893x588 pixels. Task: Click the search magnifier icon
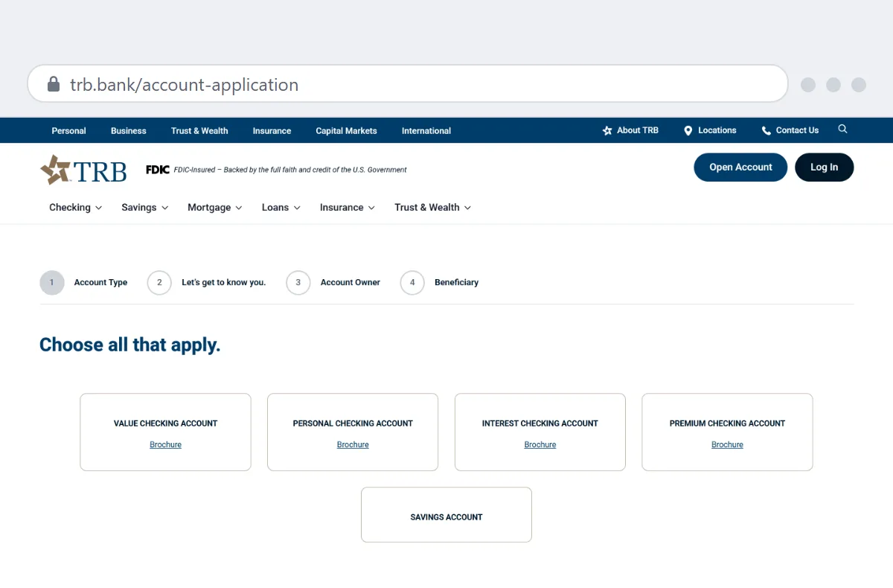coord(842,130)
